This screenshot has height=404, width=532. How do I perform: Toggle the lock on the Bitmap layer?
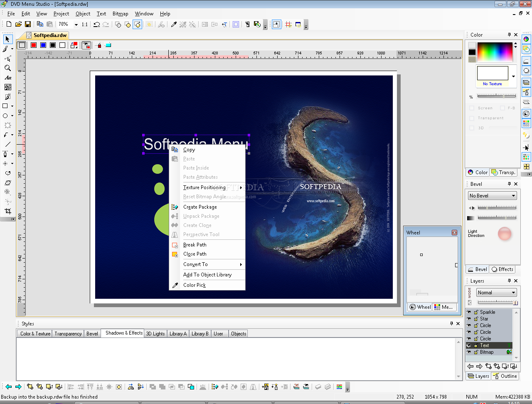point(476,352)
